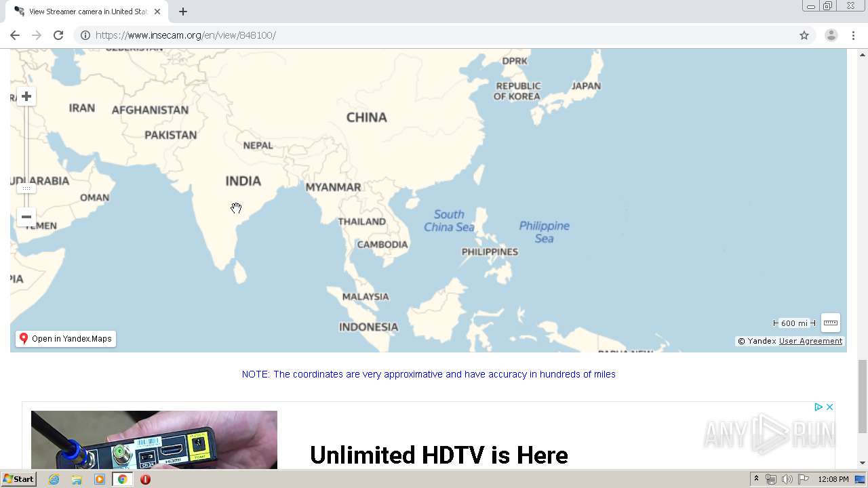Show hidden system tray icons
868x488 pixels.
(x=756, y=479)
